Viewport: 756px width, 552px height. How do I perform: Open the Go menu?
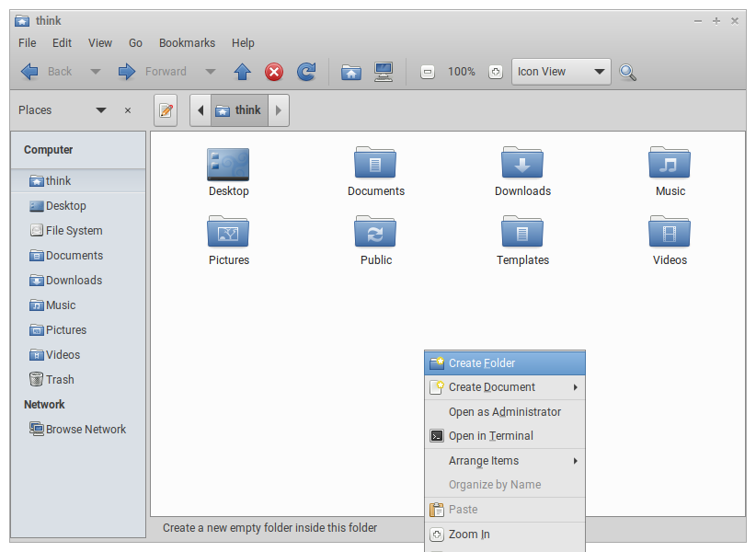tap(135, 43)
